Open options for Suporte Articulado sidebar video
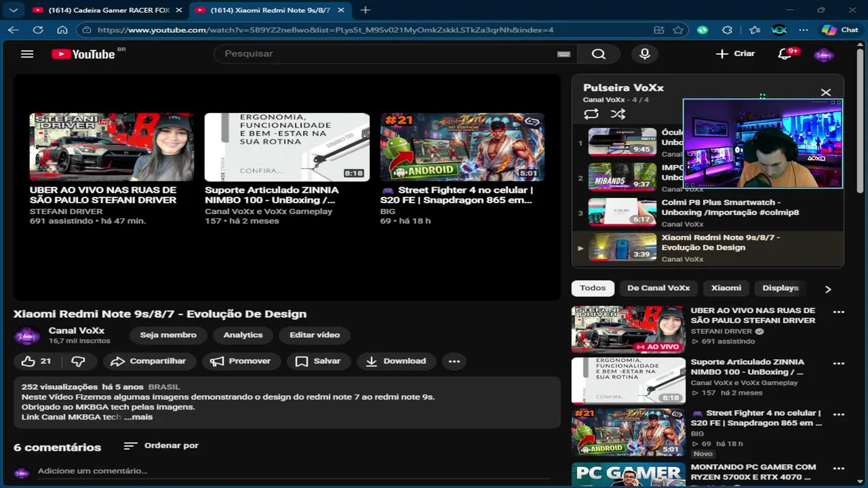This screenshot has height=488, width=868. click(839, 363)
